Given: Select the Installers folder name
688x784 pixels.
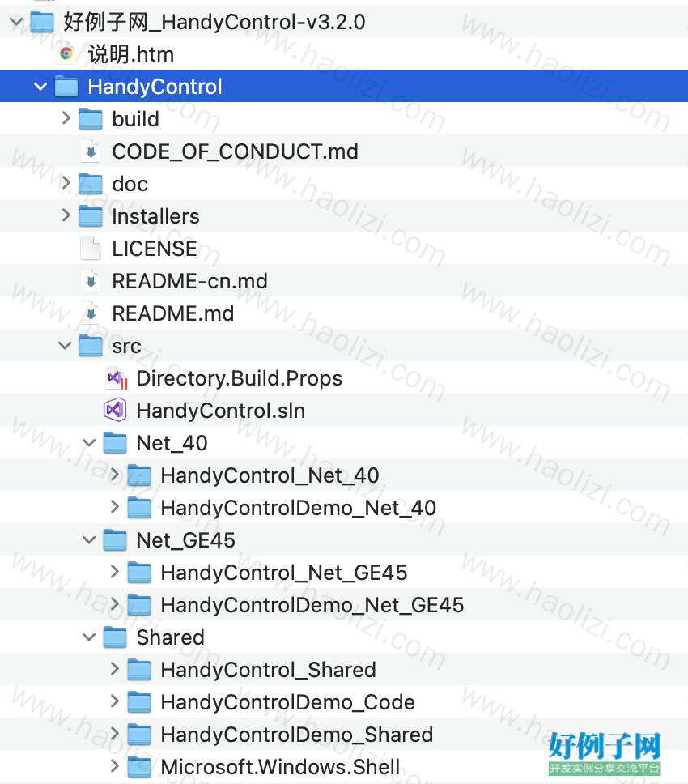Looking at the screenshot, I should (155, 216).
